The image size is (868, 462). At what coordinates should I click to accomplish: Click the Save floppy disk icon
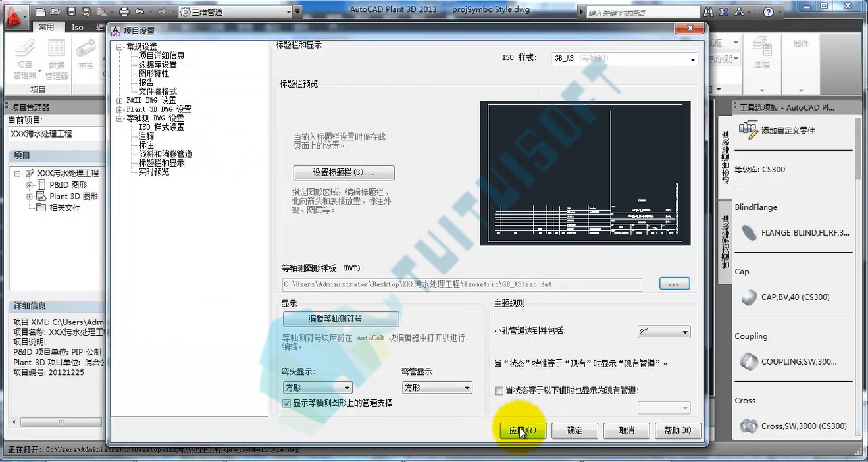click(72, 12)
